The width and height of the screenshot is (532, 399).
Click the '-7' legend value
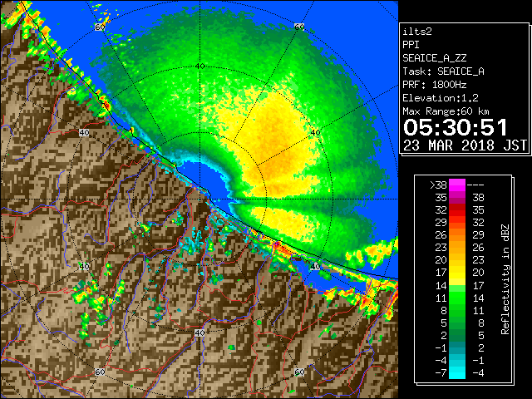pos(441,373)
